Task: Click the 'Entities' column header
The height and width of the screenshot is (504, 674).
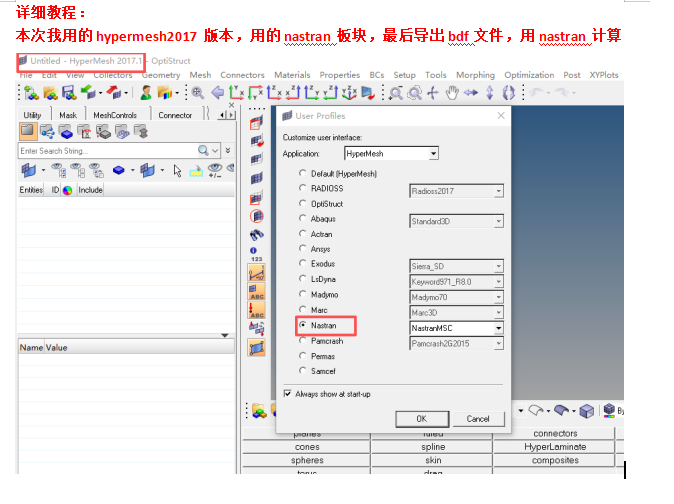Action: [x=31, y=190]
